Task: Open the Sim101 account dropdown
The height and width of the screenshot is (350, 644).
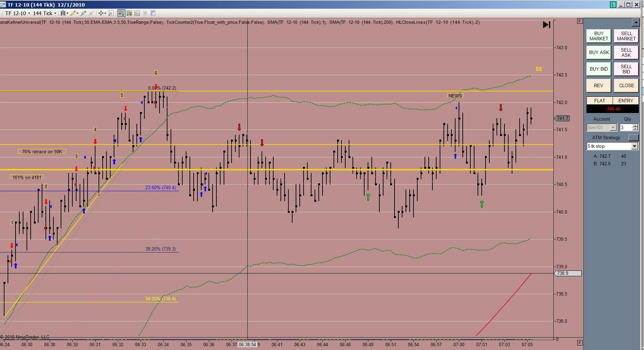Action: 601,127
